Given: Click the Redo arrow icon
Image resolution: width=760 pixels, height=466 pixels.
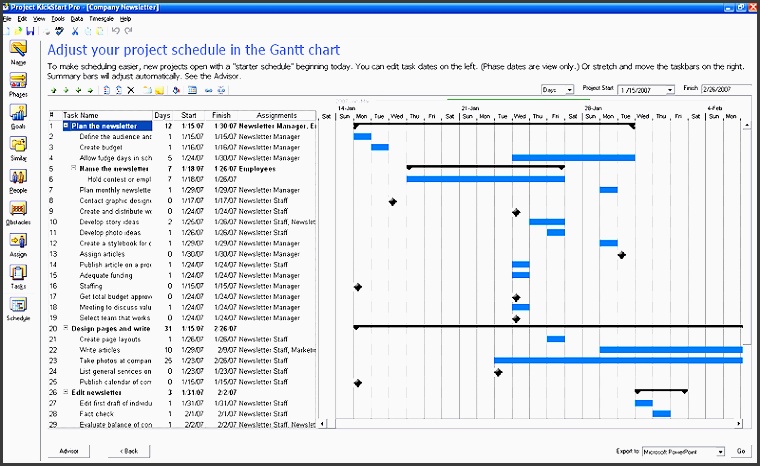Looking at the screenshot, I should coord(128,31).
